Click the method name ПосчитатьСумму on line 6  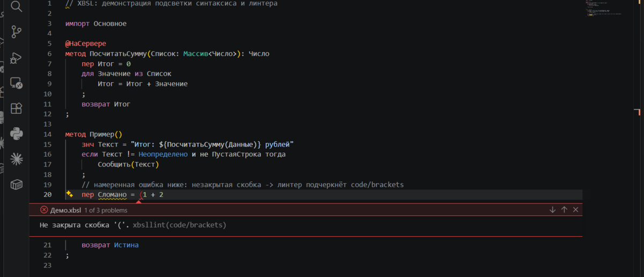pyautogui.click(x=118, y=54)
